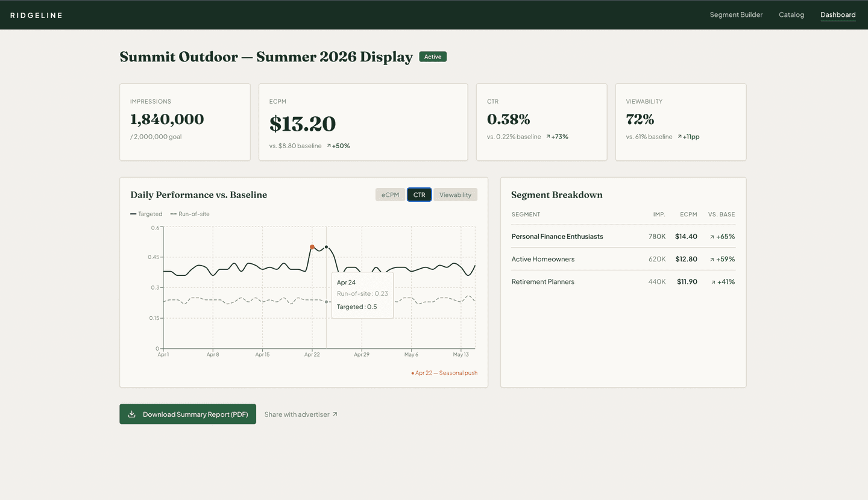Click the Download Summary Report (PDF) button

(x=187, y=414)
